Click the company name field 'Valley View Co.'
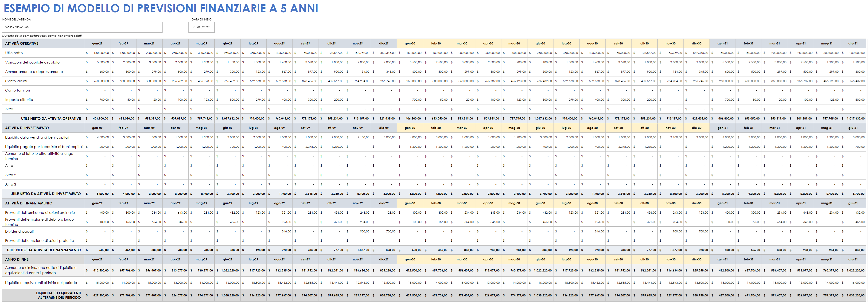This screenshot has height=303, width=868. [x=82, y=27]
